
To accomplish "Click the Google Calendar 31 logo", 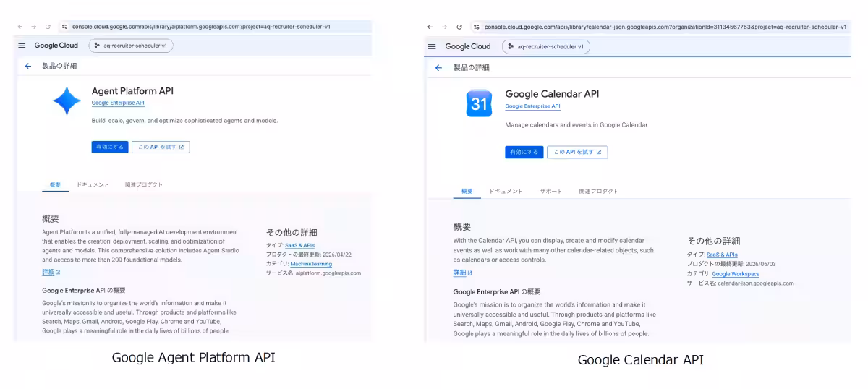I will [x=479, y=103].
